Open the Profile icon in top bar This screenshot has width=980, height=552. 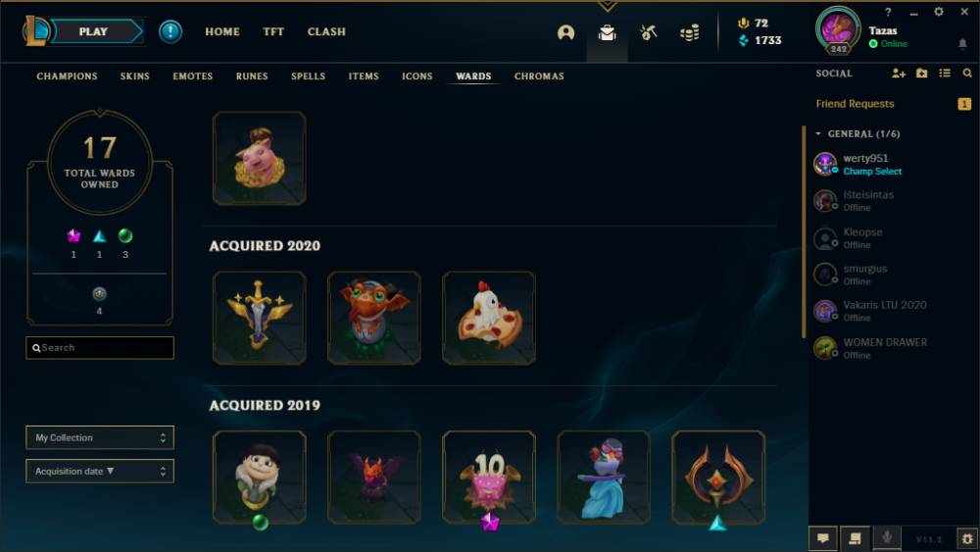pos(565,32)
